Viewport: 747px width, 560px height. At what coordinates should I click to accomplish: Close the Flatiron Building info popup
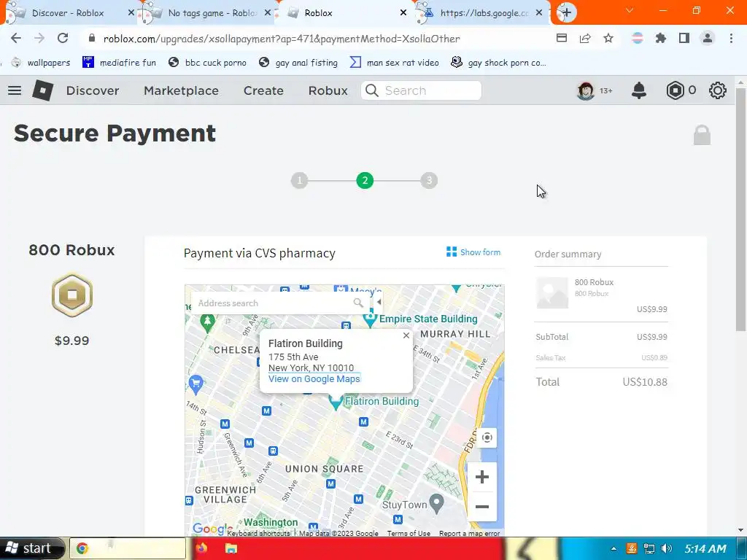pos(406,335)
